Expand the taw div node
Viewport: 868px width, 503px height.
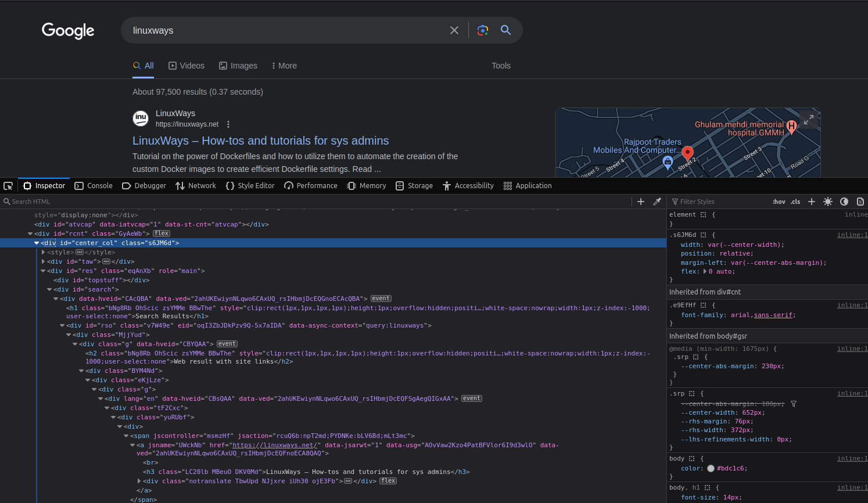pos(43,261)
